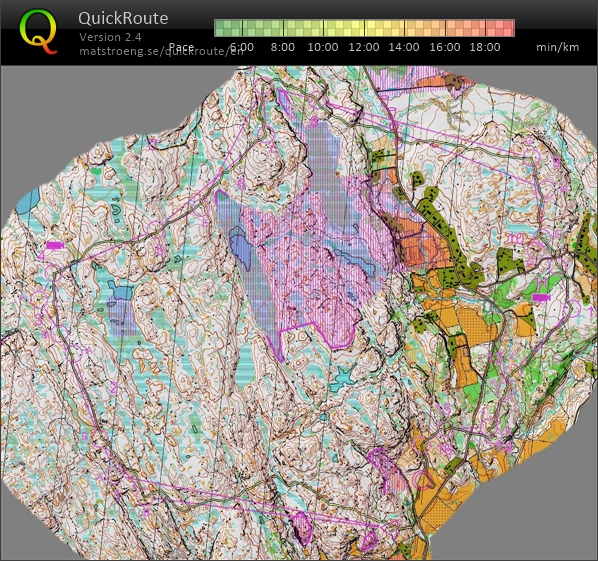Screen dimensions: 598x561
Task: Click control number 4 on the map
Action: [41, 256]
